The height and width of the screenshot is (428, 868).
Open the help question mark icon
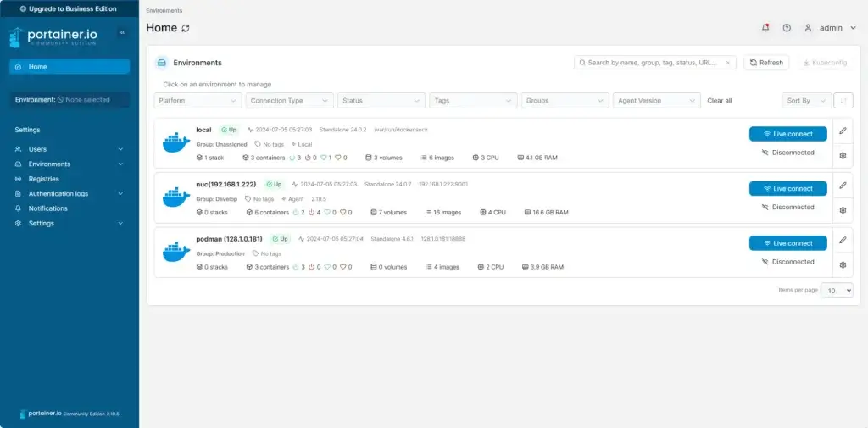[787, 28]
